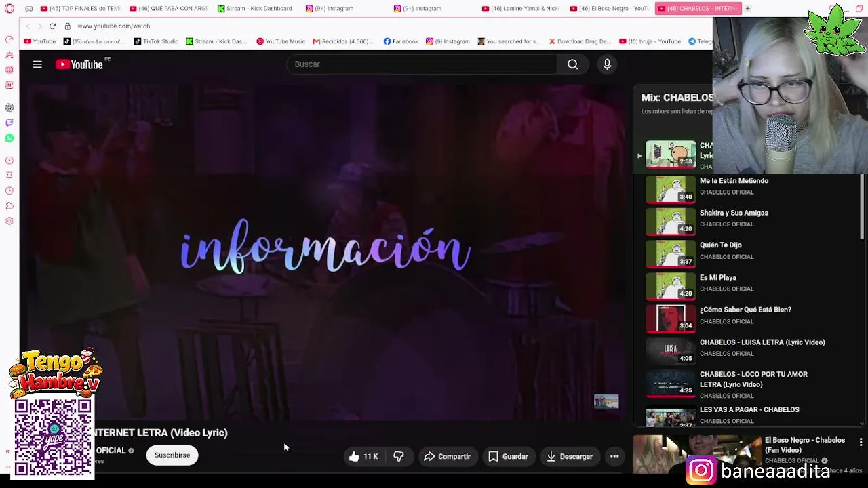Screen dimensions: 868x488
Task: Open the Download Drug De... bookmark
Action: pyautogui.click(x=580, y=41)
